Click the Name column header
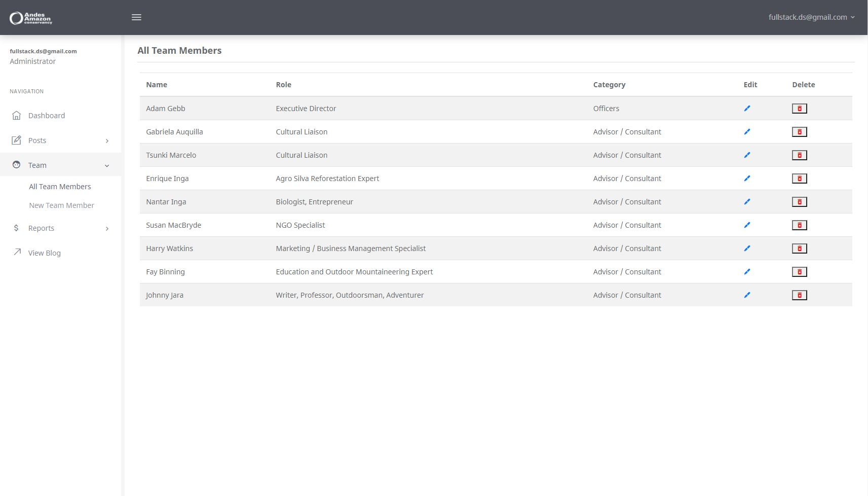Viewport: 868px width, 496px height. tap(157, 85)
